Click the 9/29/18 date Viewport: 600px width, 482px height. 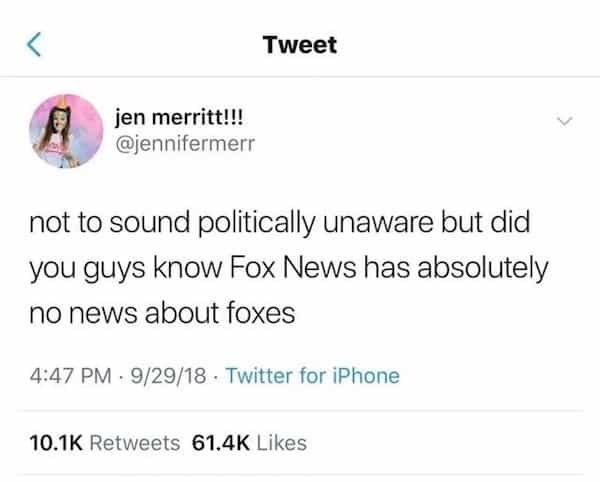(168, 376)
